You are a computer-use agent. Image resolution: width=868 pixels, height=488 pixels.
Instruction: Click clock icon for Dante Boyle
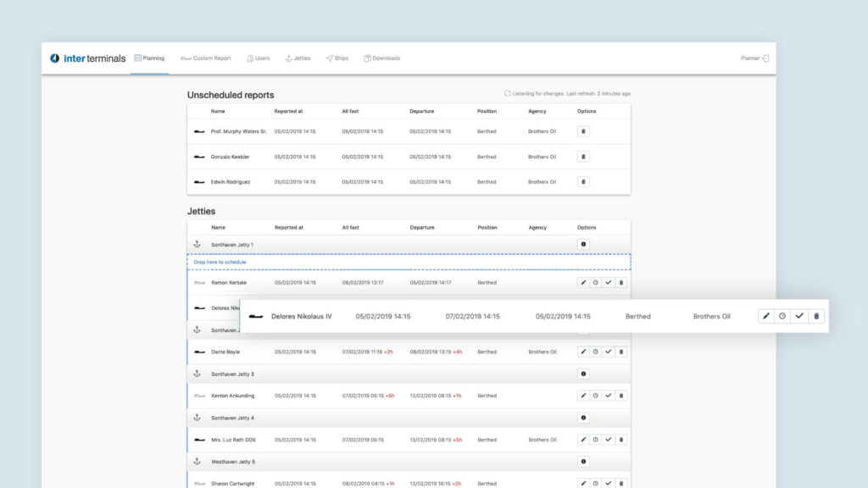click(596, 352)
